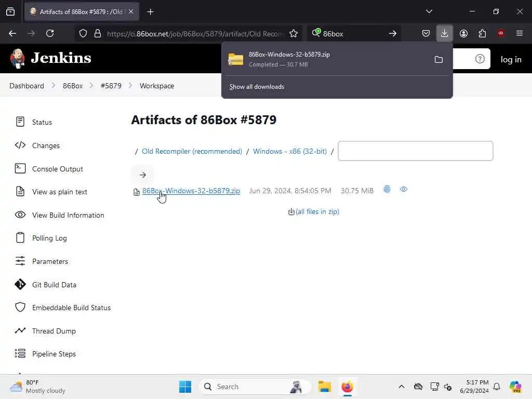Image resolution: width=532 pixels, height=399 pixels.
Task: Go back to the previous page
Action: 12,33
